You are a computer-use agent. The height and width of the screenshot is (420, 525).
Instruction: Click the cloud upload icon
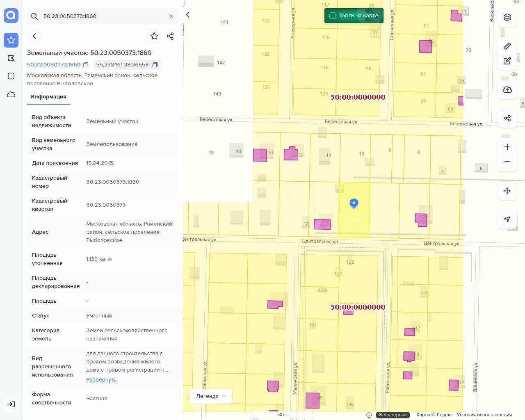click(507, 90)
